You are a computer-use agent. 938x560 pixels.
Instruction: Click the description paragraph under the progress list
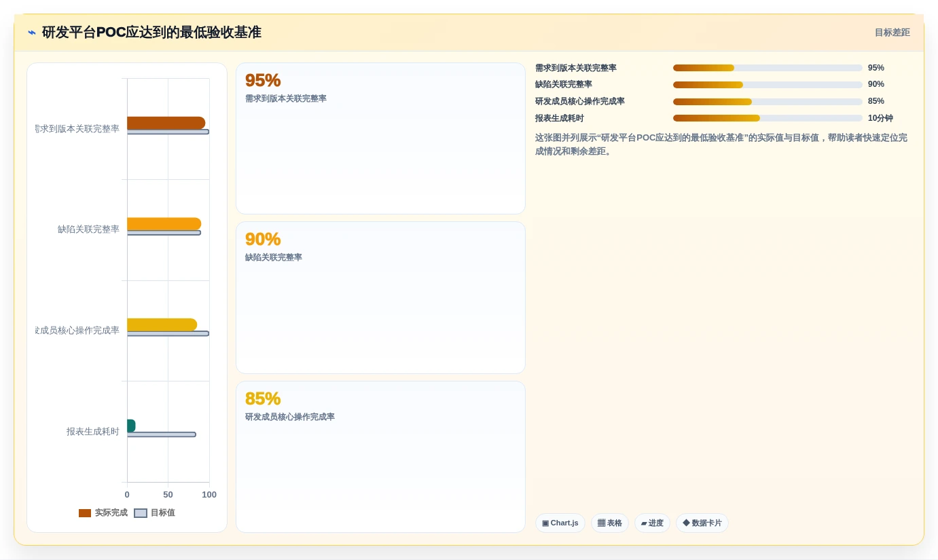pyautogui.click(x=721, y=145)
